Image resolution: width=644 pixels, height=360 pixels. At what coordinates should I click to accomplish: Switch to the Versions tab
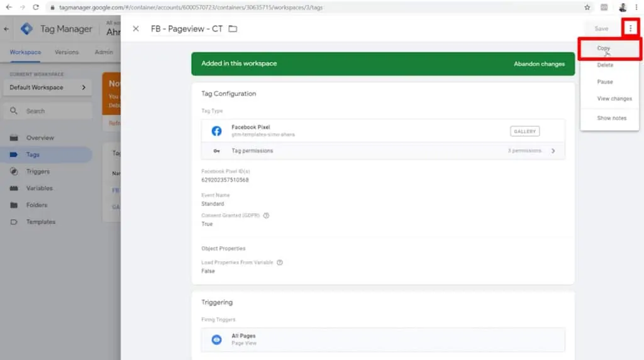pyautogui.click(x=67, y=53)
